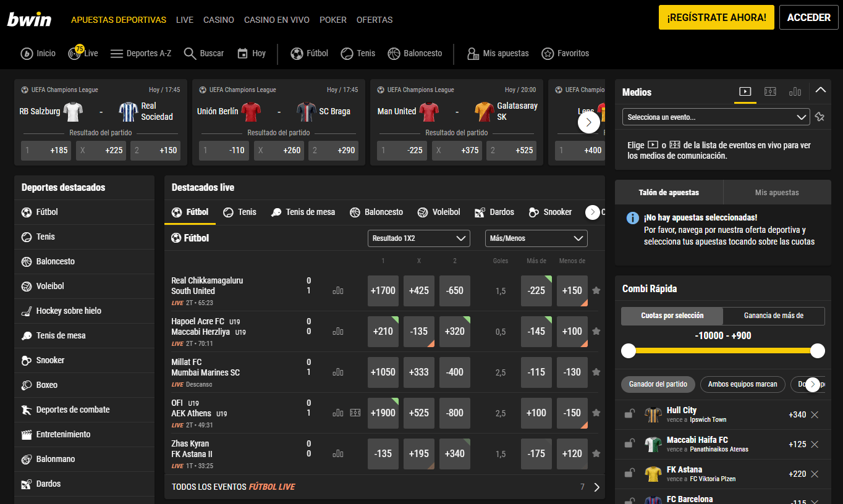The image size is (843, 504).
Task: Bet +185 on RB Salzburg win
Action: (x=46, y=150)
